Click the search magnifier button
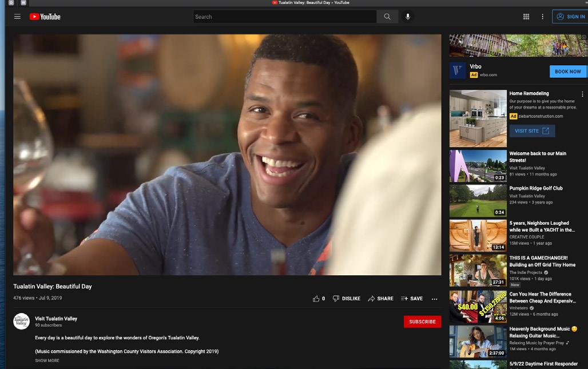588x369 pixels. tap(387, 17)
